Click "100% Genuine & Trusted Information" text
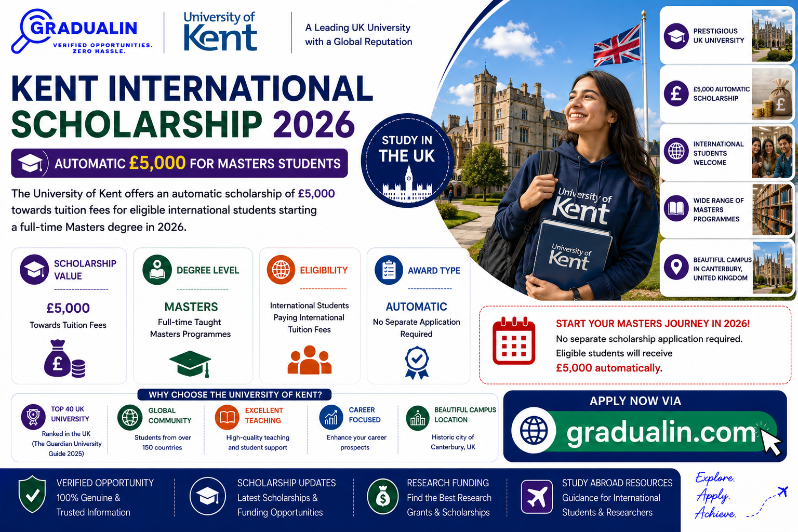Viewport: 798px width, 532px height. point(94,505)
